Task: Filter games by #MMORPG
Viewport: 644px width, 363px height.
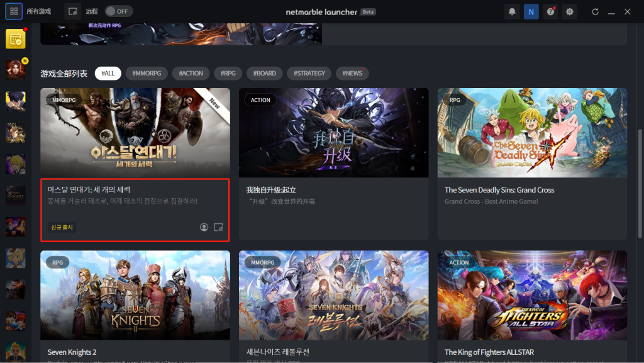Action: point(147,73)
